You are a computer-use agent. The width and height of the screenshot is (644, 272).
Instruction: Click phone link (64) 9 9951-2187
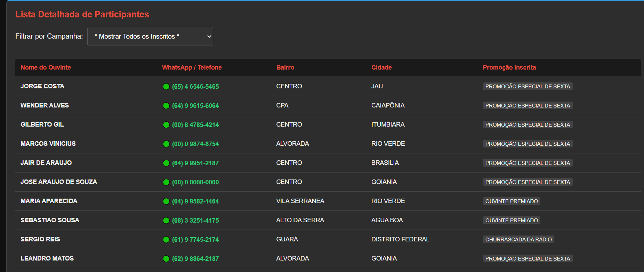pos(195,163)
